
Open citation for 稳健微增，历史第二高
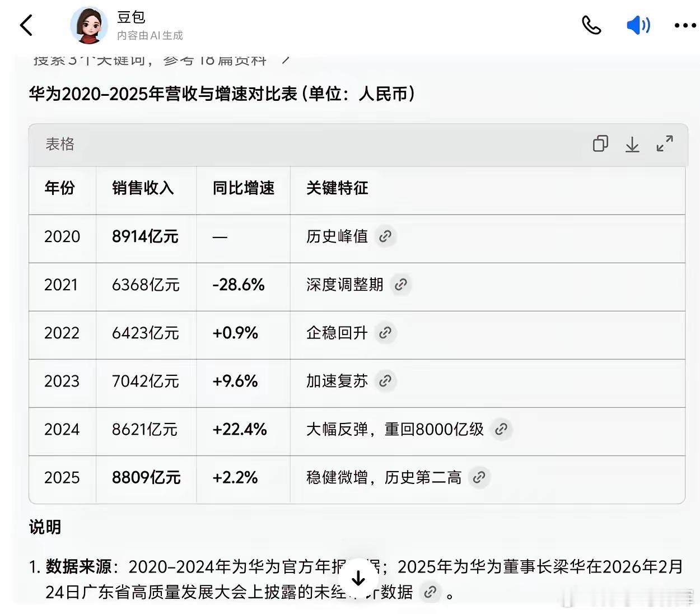coord(479,477)
